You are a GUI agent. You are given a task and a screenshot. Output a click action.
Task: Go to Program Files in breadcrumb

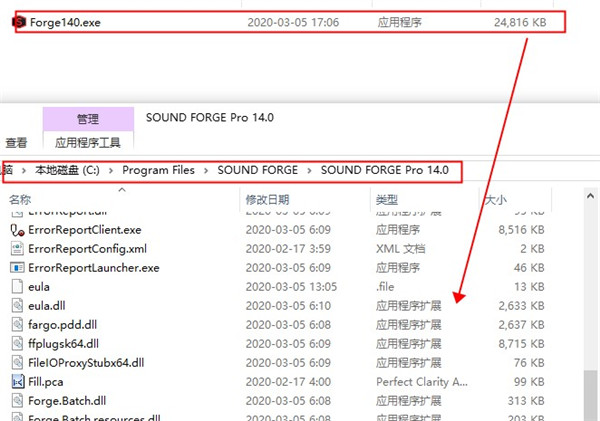158,170
